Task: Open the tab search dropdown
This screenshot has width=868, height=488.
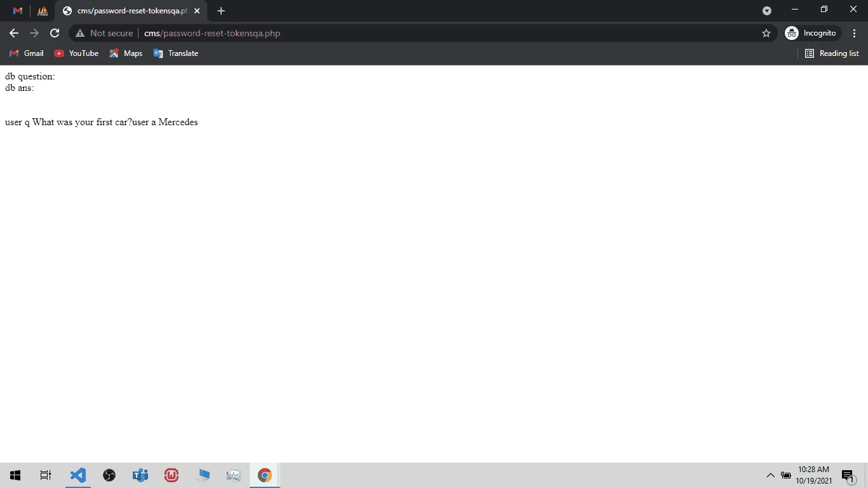Action: coord(767,11)
